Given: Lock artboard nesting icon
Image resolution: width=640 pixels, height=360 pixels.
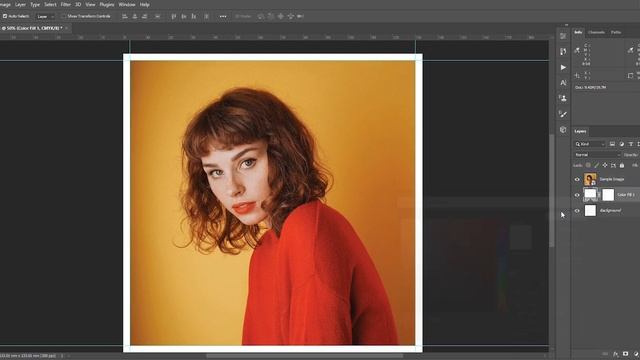Looking at the screenshot, I should 613,165.
